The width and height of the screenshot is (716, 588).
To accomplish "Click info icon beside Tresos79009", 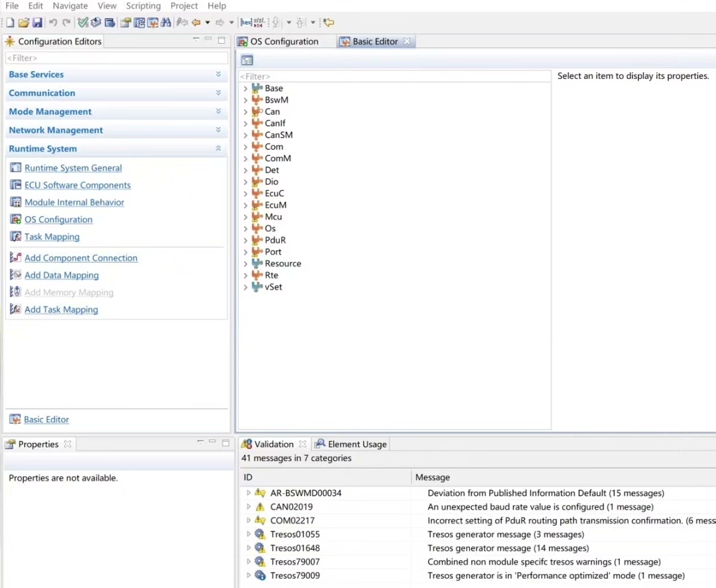I will click(260, 575).
